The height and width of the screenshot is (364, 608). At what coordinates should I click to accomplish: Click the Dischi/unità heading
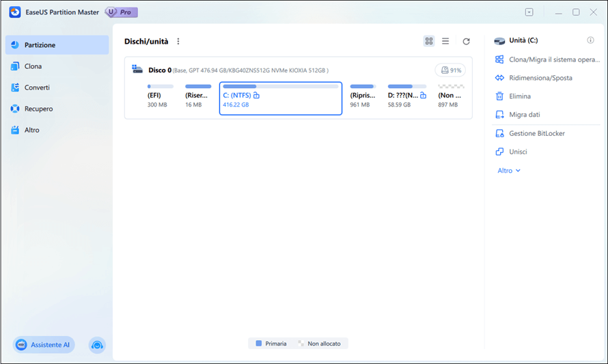146,42
